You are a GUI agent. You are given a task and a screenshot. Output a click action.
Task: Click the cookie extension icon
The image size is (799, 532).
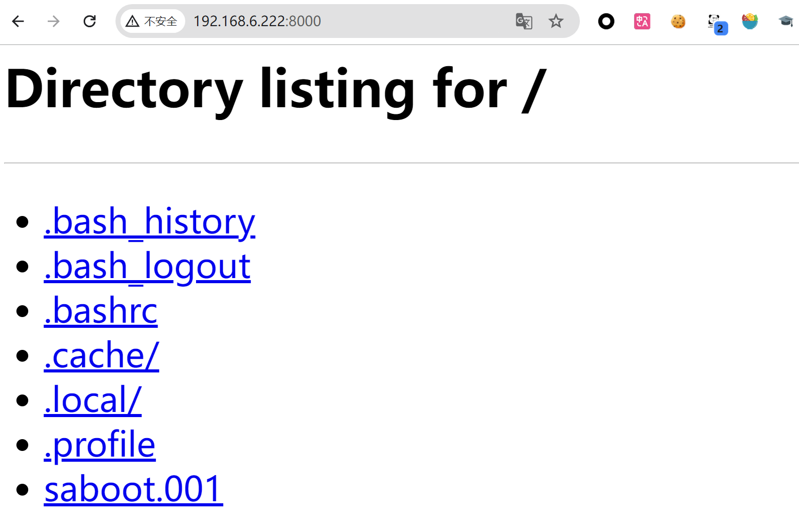point(678,21)
